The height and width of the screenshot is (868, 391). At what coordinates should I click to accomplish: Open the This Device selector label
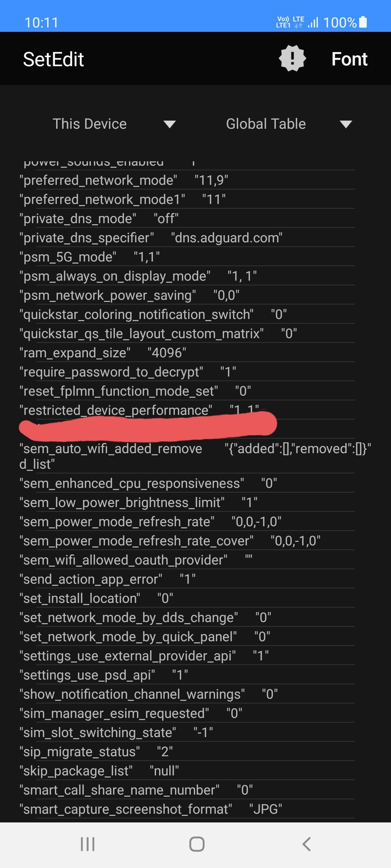point(90,124)
